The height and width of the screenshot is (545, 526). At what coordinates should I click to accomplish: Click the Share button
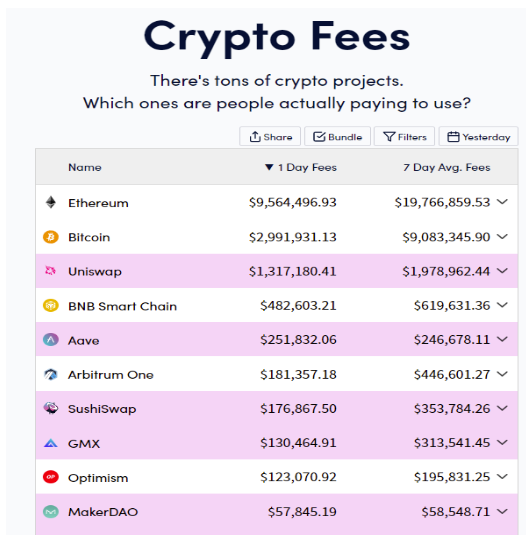(270, 136)
